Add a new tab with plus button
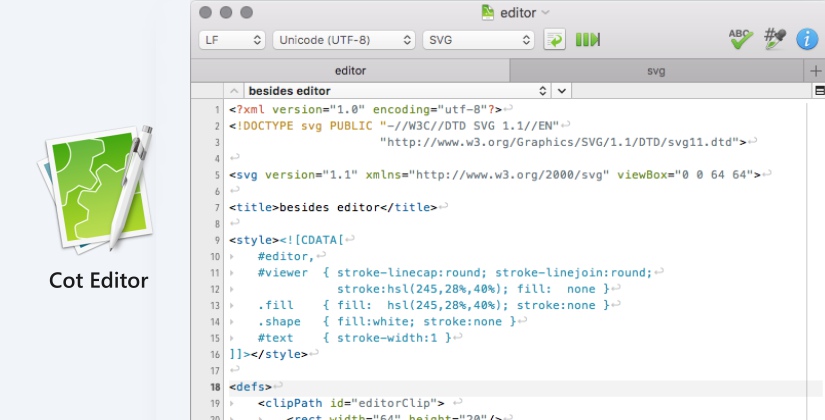The width and height of the screenshot is (825, 420). click(x=815, y=71)
